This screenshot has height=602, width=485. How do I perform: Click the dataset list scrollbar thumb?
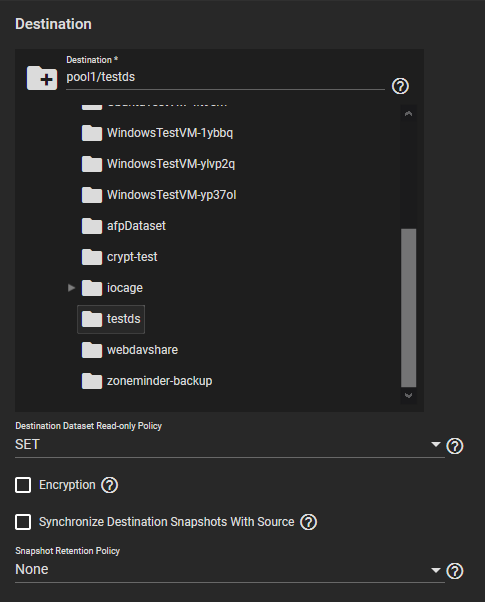pos(408,308)
